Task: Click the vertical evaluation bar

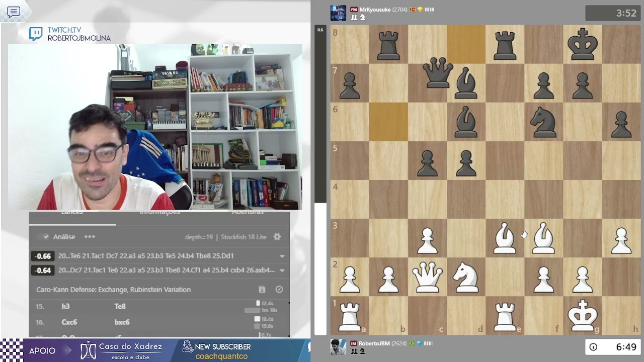Action: click(320, 180)
